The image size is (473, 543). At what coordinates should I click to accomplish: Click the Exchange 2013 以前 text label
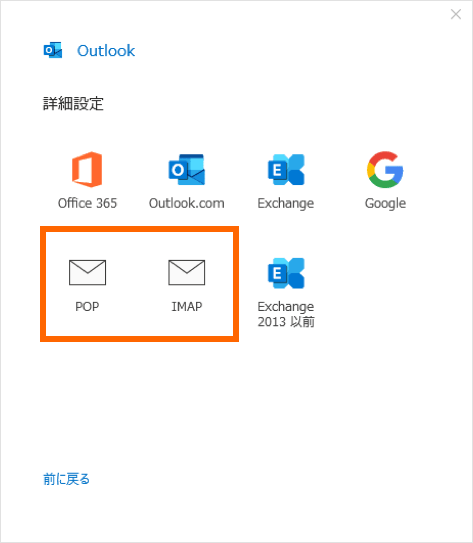[286, 314]
